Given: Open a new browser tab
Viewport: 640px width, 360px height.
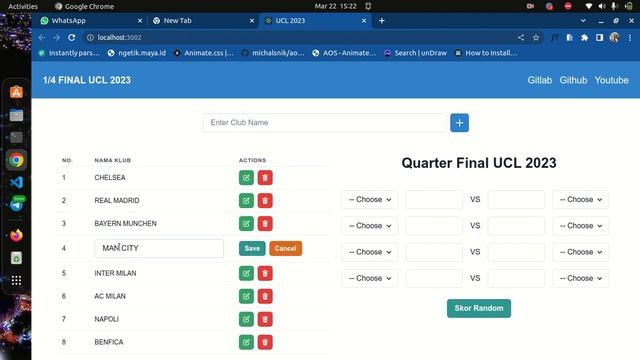Looking at the screenshot, I should pos(382,20).
